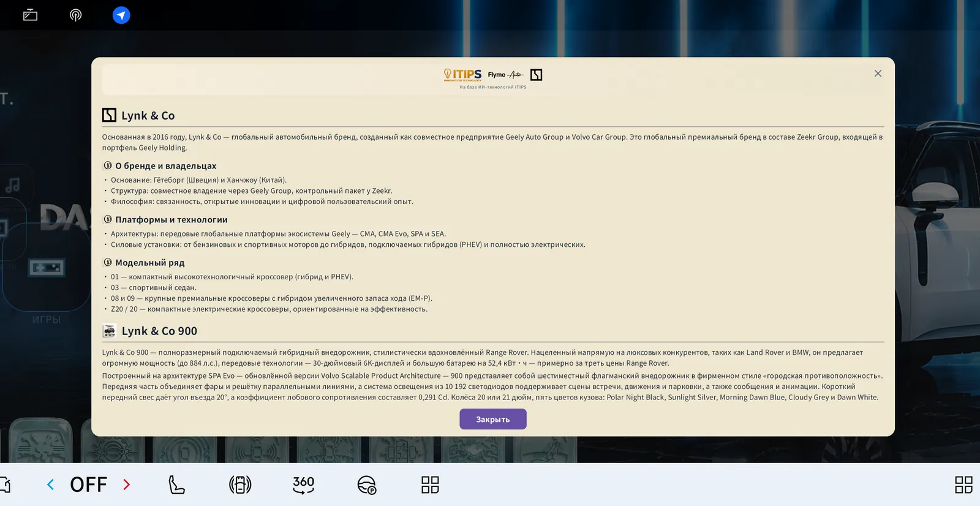Open the parking sensors radar icon

pos(240,485)
